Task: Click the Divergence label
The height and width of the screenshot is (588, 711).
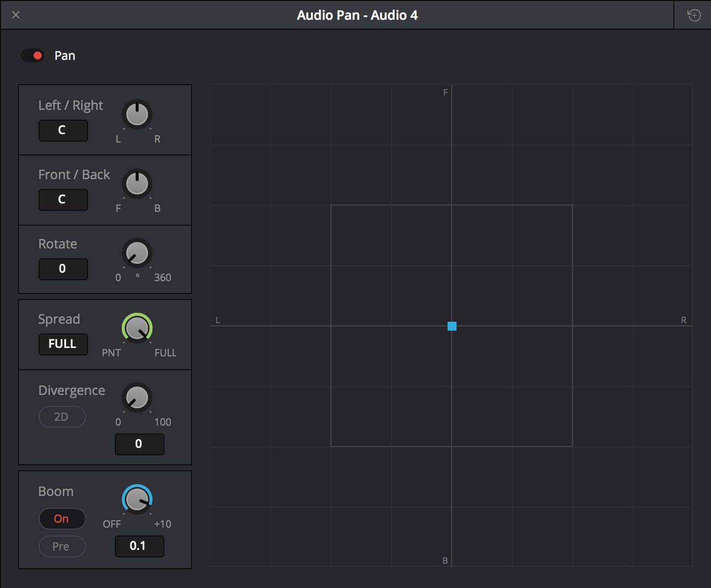Action: [72, 391]
